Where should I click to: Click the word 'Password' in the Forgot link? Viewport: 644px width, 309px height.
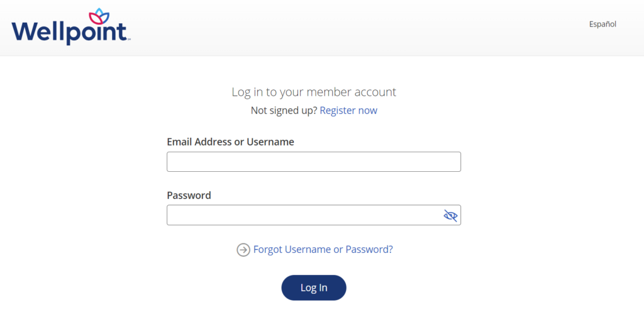[369, 249]
